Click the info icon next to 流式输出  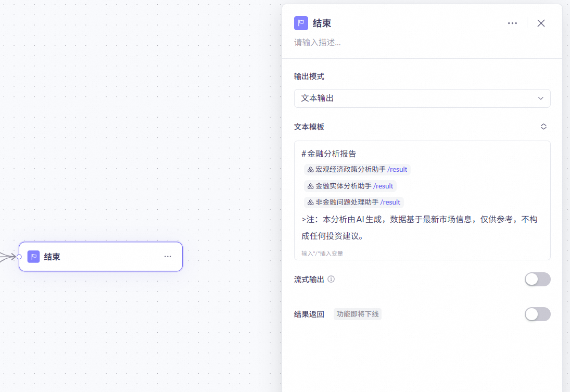331,279
